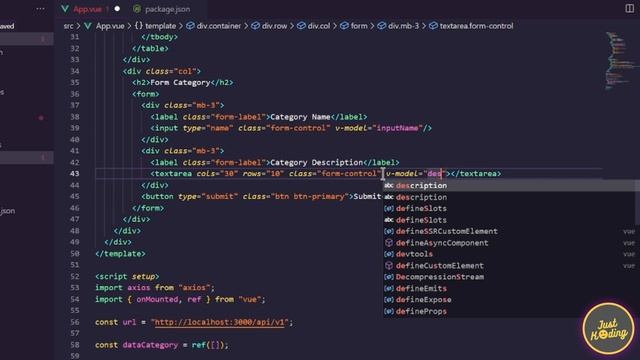The height and width of the screenshot is (360, 640).
Task: Select the json file in the sidebar
Action: click(x=7, y=211)
